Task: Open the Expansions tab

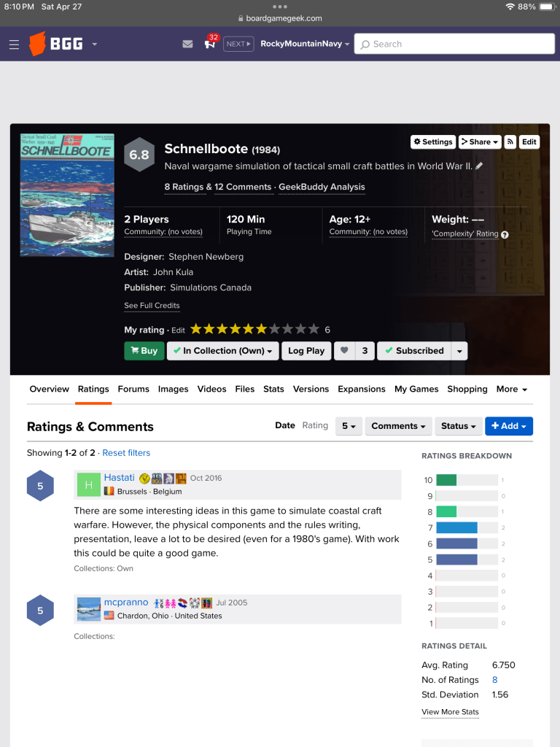Action: [x=362, y=390]
